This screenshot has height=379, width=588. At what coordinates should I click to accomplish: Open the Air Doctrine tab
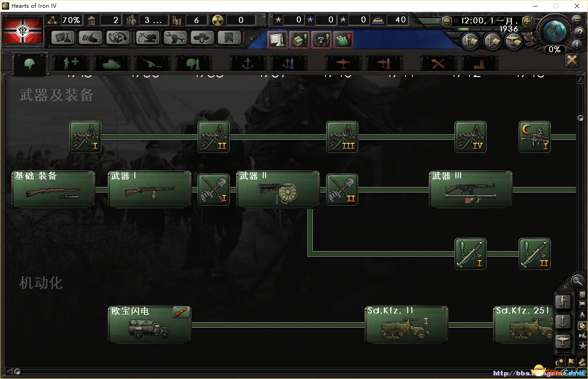pyautogui.click(x=384, y=64)
